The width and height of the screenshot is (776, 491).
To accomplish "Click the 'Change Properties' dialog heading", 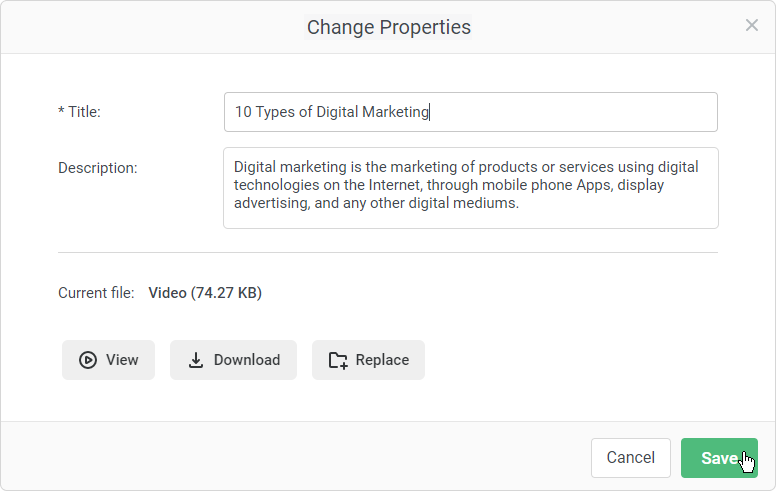I will pos(388,27).
